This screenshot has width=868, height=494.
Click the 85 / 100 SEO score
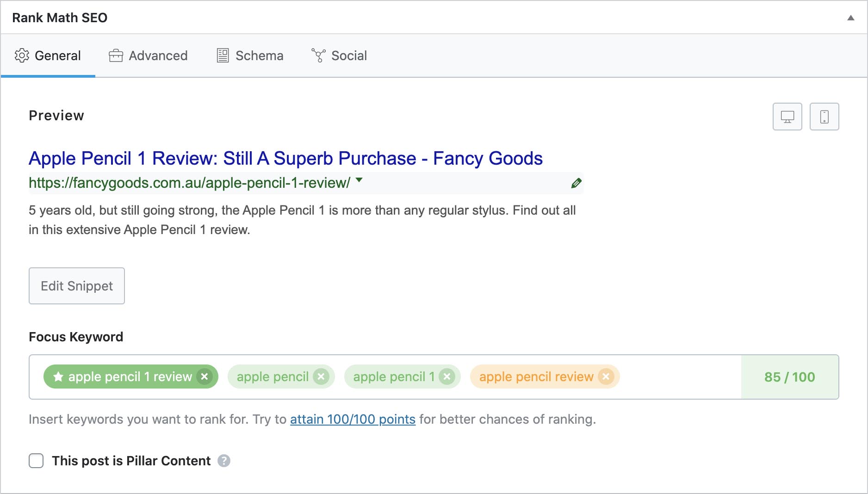pyautogui.click(x=790, y=377)
